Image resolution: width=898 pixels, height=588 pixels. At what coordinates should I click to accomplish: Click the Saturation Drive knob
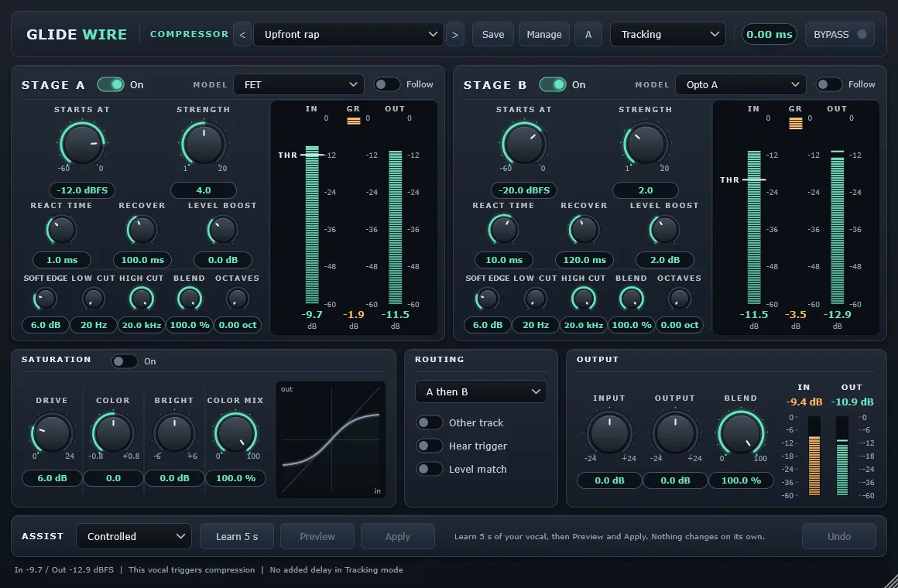click(x=52, y=433)
